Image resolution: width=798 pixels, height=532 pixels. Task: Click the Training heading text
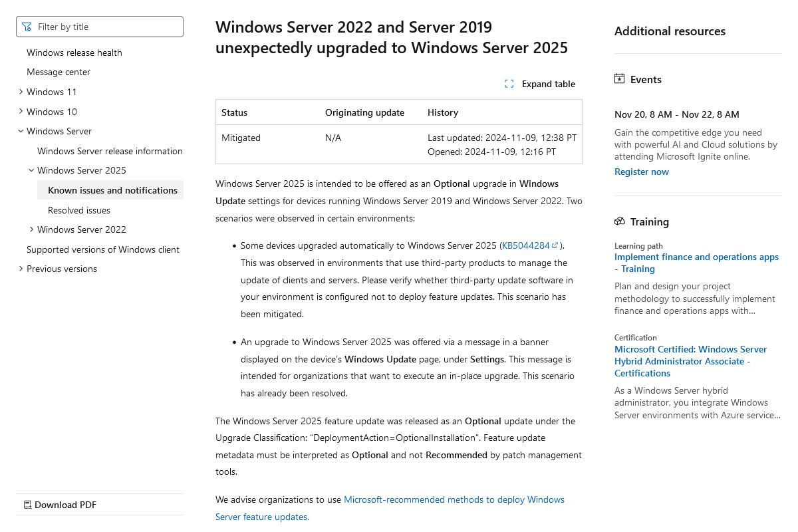pyautogui.click(x=650, y=221)
